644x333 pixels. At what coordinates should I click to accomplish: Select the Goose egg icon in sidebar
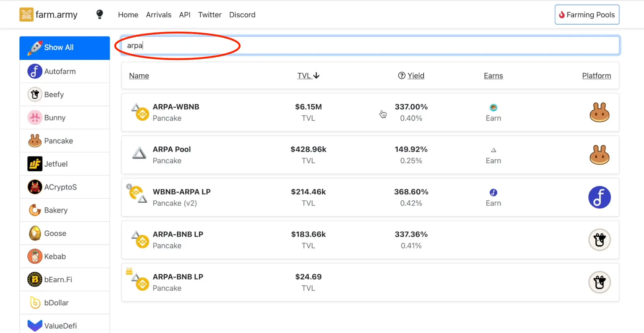coord(35,233)
